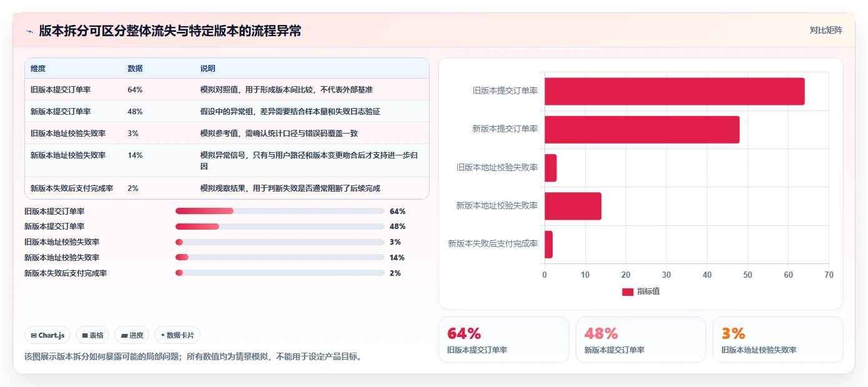
Task: Click the 64% value in the table
Action: click(135, 90)
